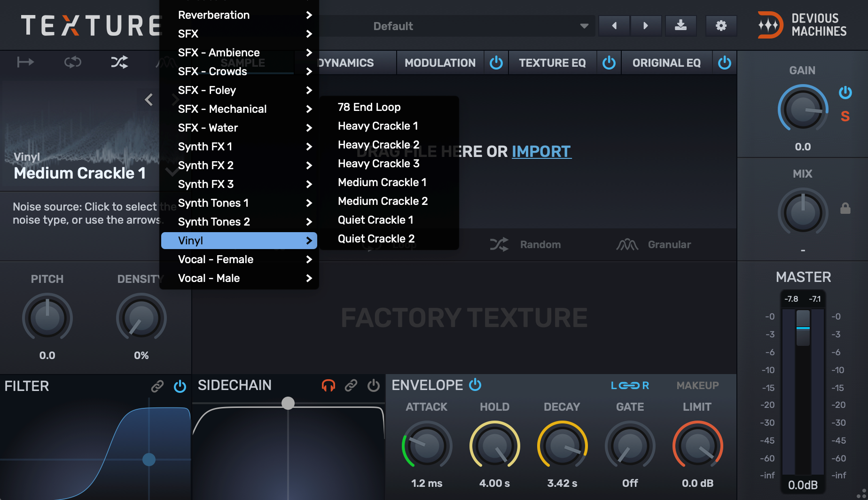Click the save preset download icon
The width and height of the screenshot is (868, 500).
(680, 26)
